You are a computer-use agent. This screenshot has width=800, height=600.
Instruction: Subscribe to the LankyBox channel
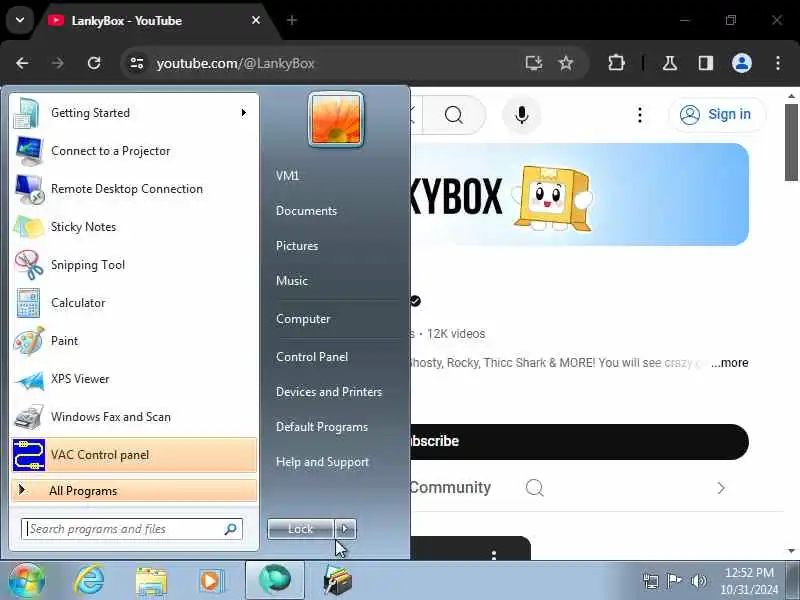(580, 441)
